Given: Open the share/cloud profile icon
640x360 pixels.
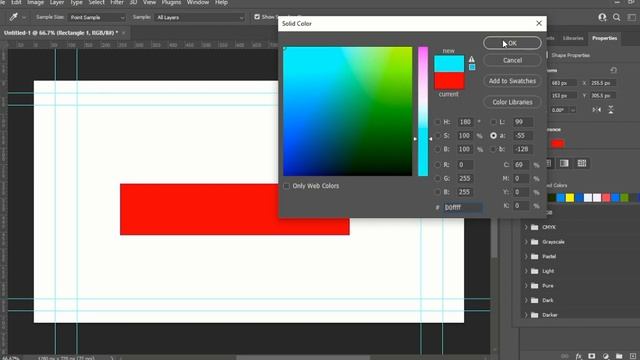Looking at the screenshot, I should [x=602, y=17].
